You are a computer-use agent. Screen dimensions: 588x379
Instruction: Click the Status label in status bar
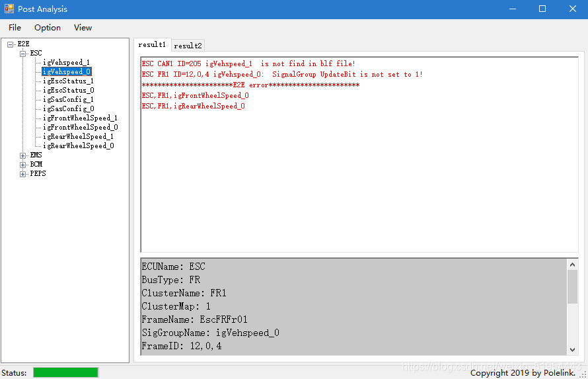14,372
